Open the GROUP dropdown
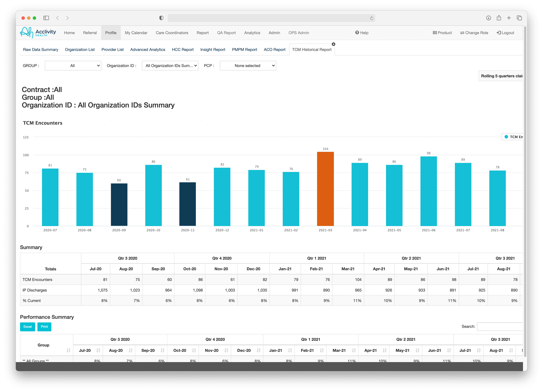 pyautogui.click(x=73, y=65)
